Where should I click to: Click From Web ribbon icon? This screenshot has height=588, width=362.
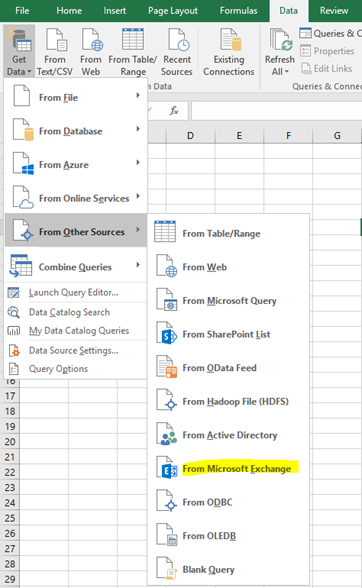click(x=92, y=39)
